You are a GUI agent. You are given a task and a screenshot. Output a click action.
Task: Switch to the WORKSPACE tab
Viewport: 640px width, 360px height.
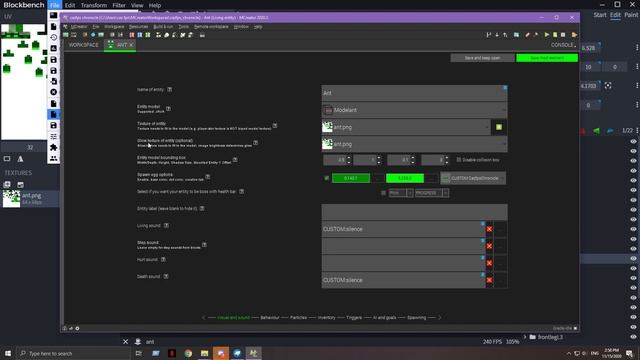tap(83, 45)
